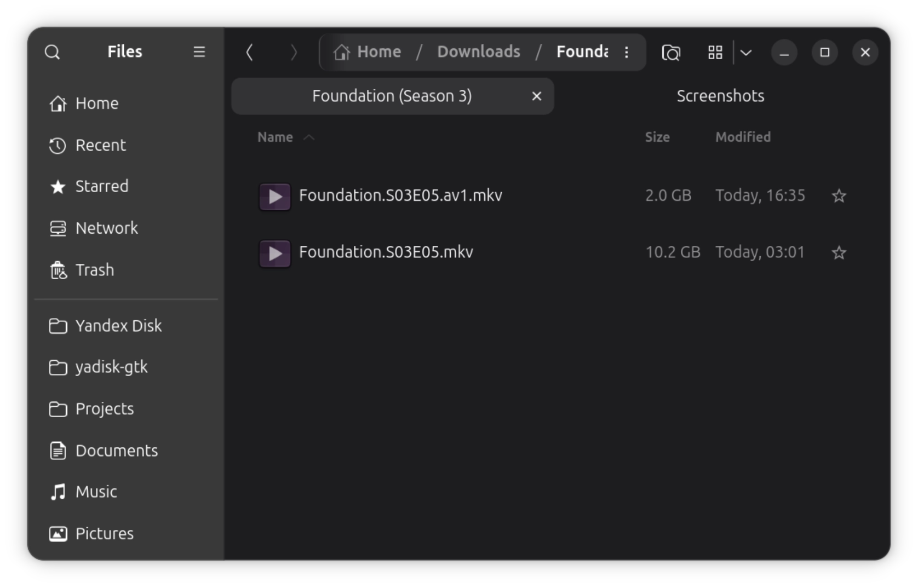
Task: Open Projects bookmark in sidebar
Action: pos(126,409)
